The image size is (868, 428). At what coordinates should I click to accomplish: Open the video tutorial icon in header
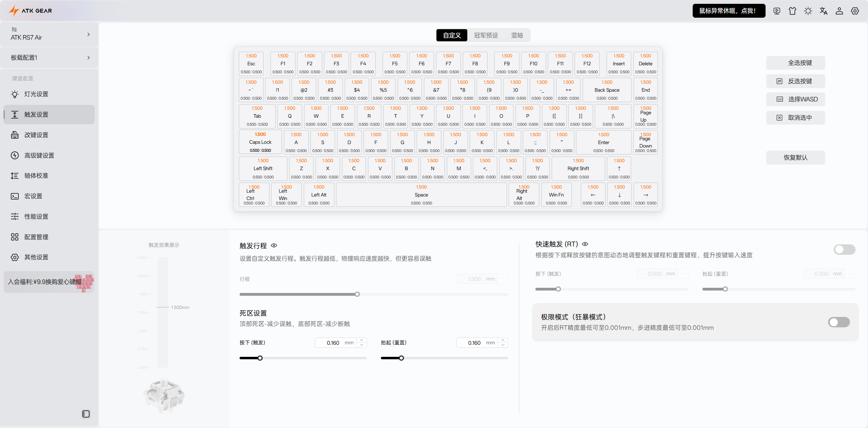click(x=777, y=11)
